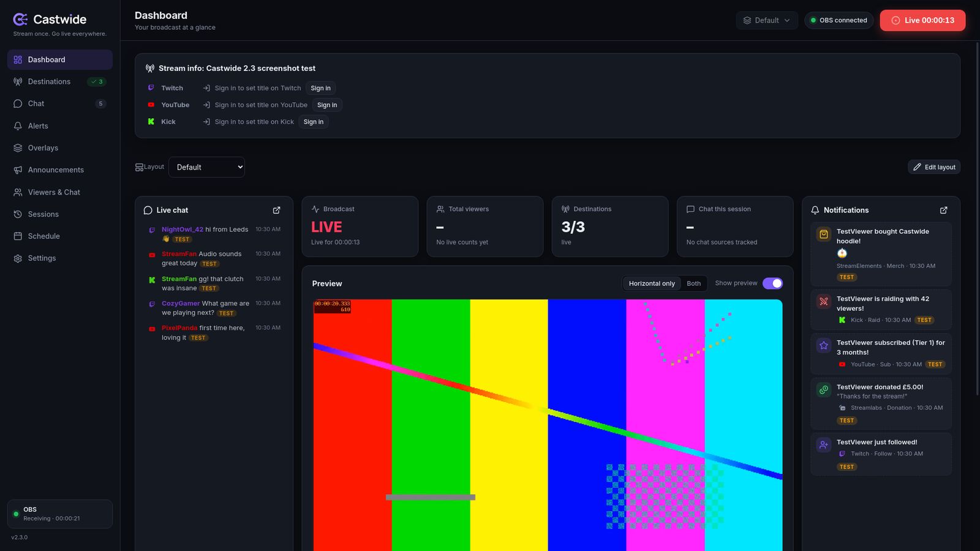Click the red Live timer button
980x551 pixels.
pos(922,20)
